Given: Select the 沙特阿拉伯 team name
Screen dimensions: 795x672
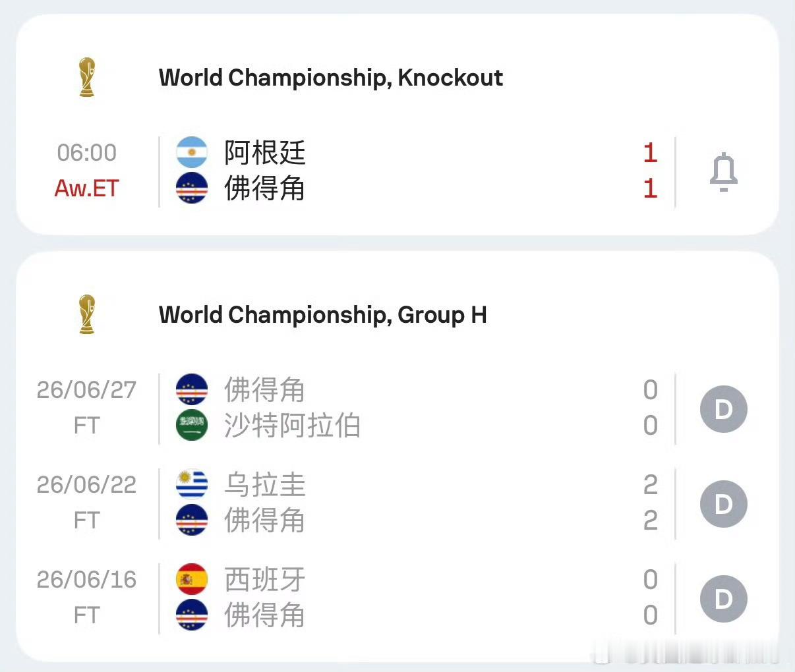Looking at the screenshot, I should coord(292,426).
